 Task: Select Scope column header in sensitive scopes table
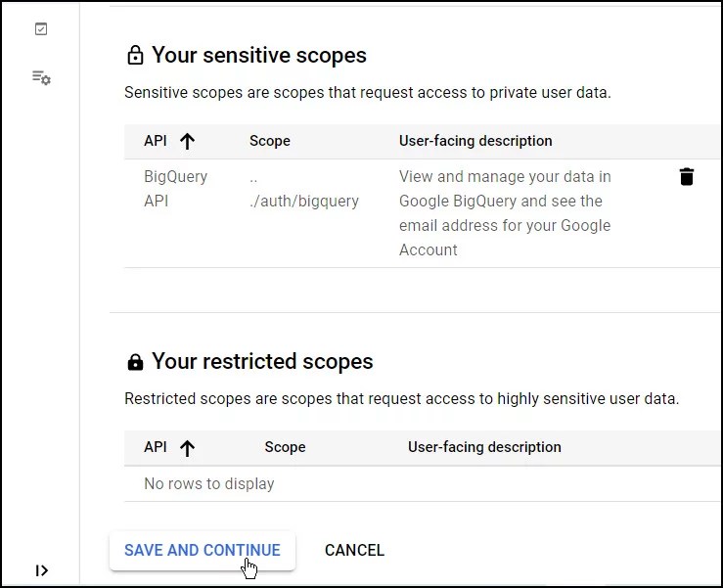pyautogui.click(x=269, y=141)
